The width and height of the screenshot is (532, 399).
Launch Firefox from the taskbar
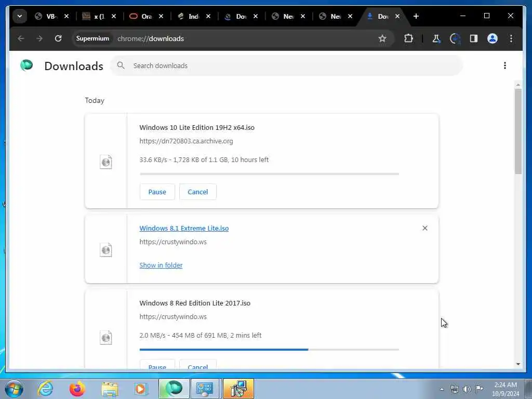(77, 389)
